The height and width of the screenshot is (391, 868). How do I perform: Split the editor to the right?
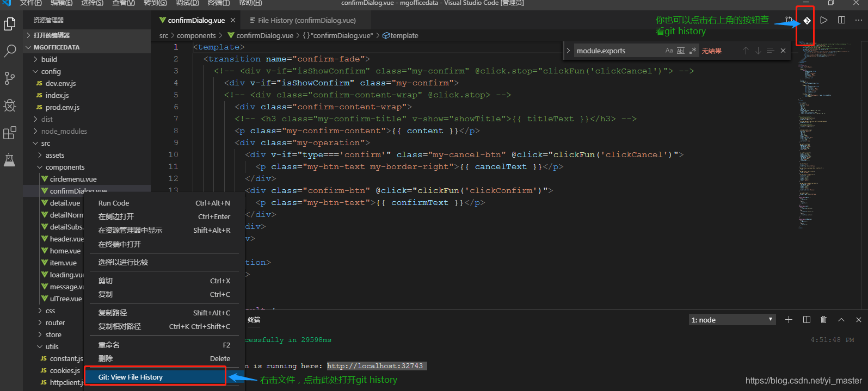tap(841, 20)
